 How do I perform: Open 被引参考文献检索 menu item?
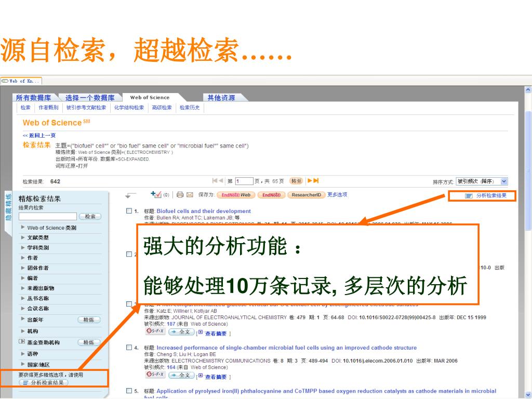point(86,108)
